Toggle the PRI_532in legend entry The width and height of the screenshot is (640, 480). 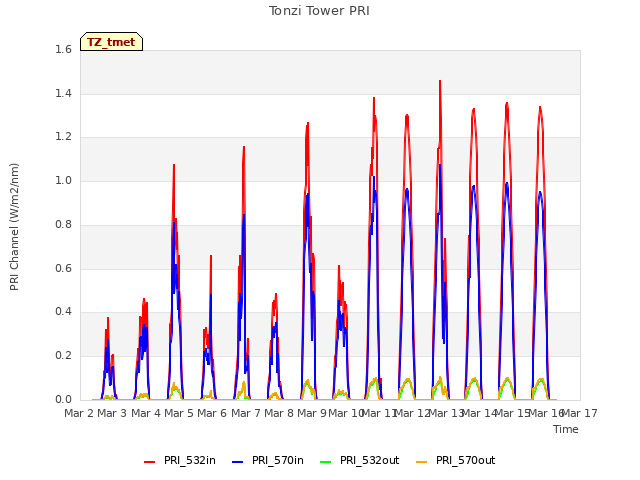point(180,460)
